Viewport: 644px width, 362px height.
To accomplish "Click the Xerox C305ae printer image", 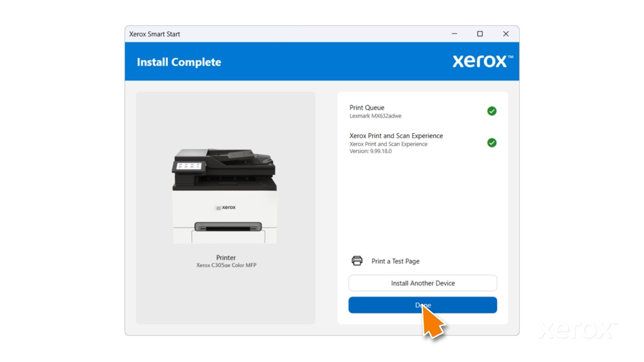I will [x=224, y=196].
